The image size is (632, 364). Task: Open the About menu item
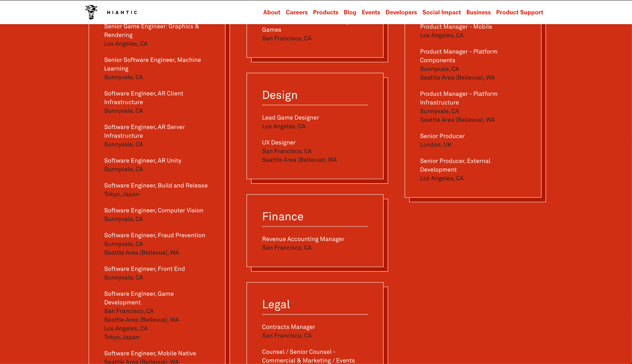[271, 12]
